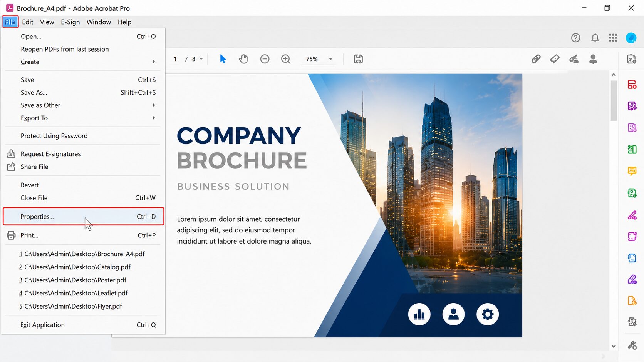Activate the hand pan tool
This screenshot has height=362, width=644.
tap(243, 59)
